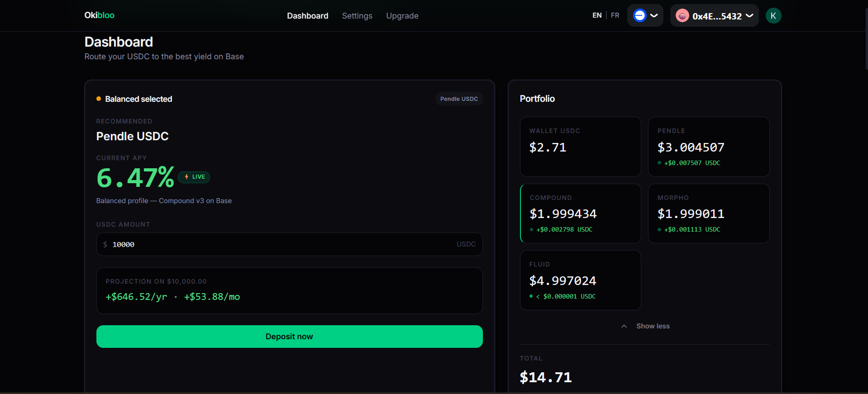Image resolution: width=868 pixels, height=394 pixels.
Task: Click the Balanced selected status label
Action: pyautogui.click(x=138, y=99)
